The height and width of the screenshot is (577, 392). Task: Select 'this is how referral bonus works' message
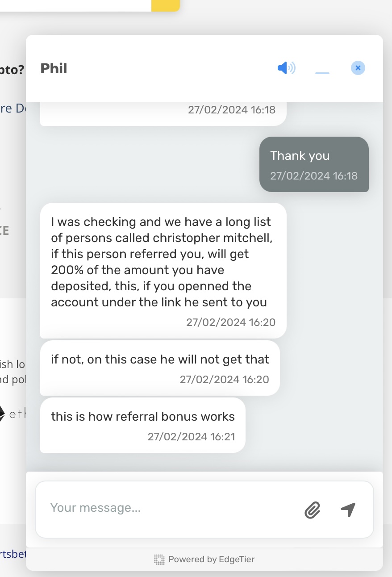pos(143,425)
